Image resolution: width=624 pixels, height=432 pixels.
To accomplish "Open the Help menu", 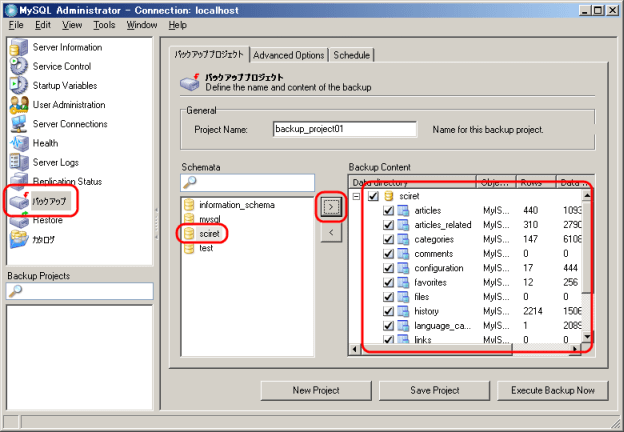I will (177, 25).
